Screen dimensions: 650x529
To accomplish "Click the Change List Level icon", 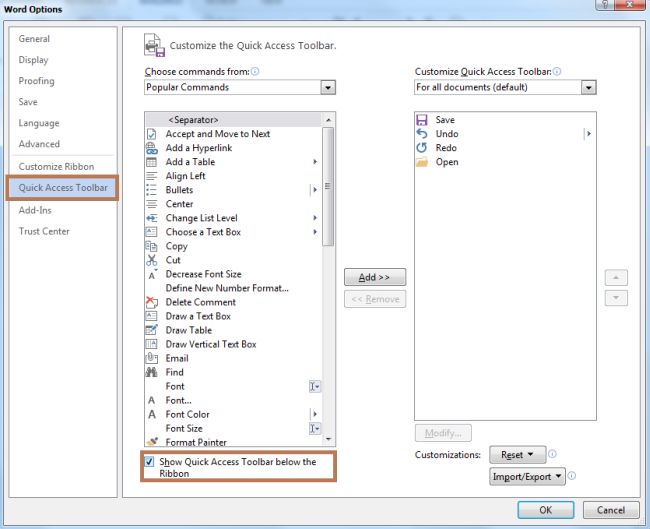I will (152, 218).
